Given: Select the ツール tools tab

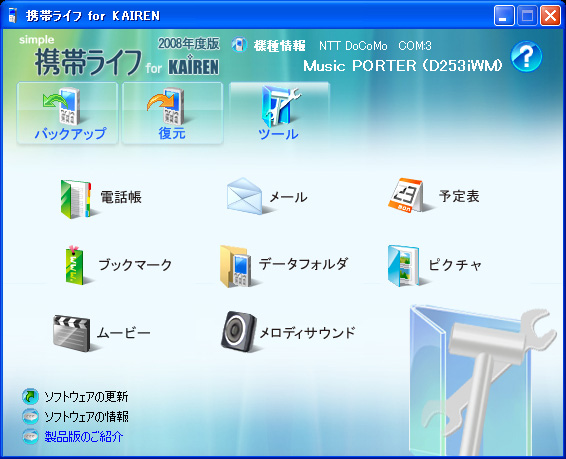Looking at the screenshot, I should pyautogui.click(x=279, y=113).
